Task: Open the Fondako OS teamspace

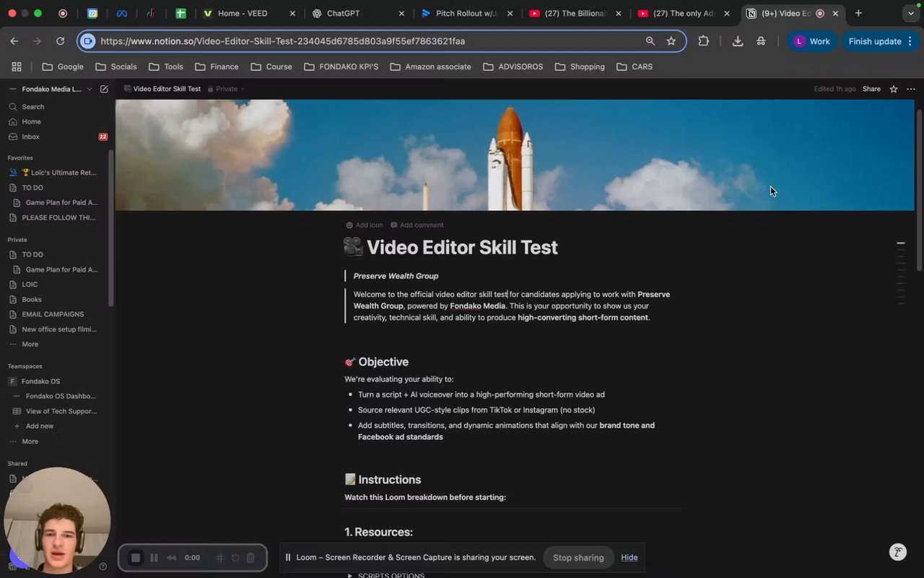Action: [x=56, y=381]
